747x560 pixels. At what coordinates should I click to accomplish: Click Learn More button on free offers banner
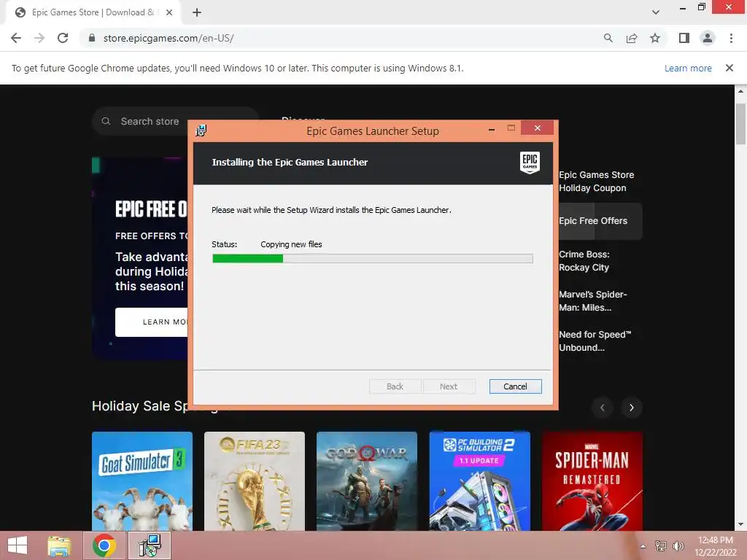tap(152, 322)
